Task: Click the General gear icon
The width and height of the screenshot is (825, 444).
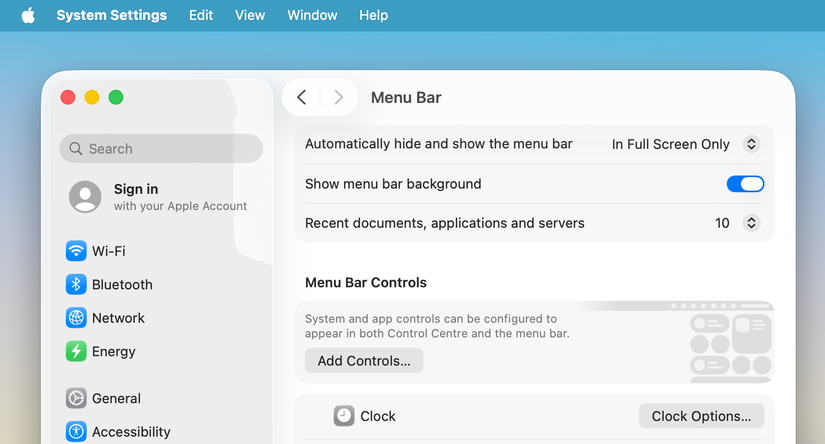Action: coord(76,398)
